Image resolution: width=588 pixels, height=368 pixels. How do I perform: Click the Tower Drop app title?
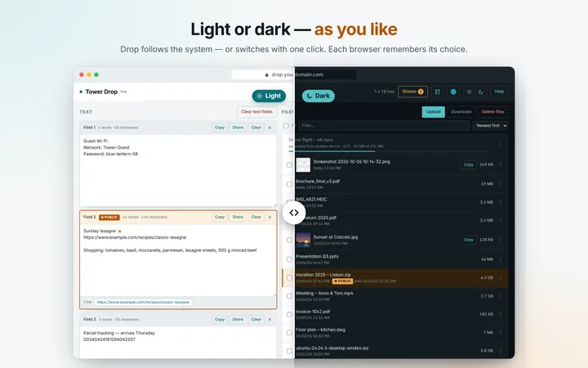point(101,92)
